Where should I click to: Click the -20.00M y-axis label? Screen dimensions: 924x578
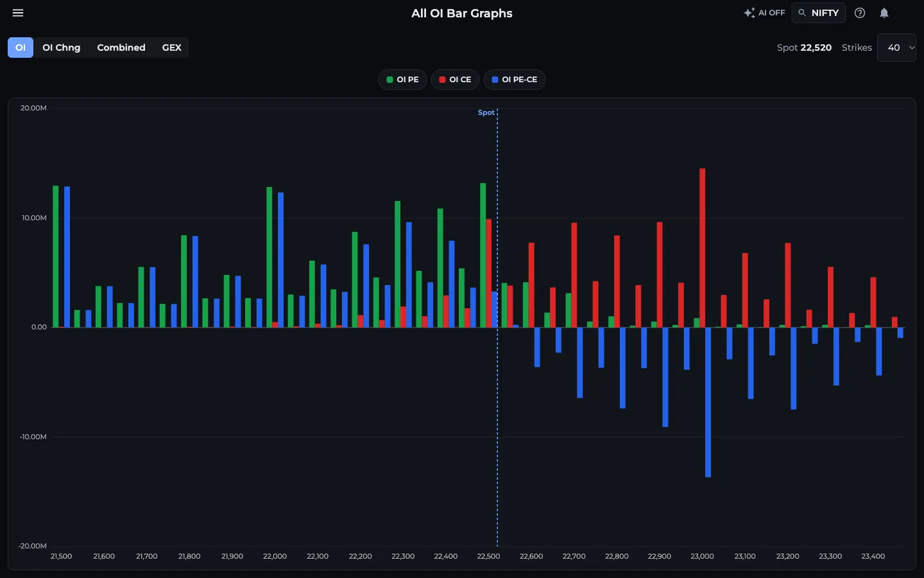33,546
